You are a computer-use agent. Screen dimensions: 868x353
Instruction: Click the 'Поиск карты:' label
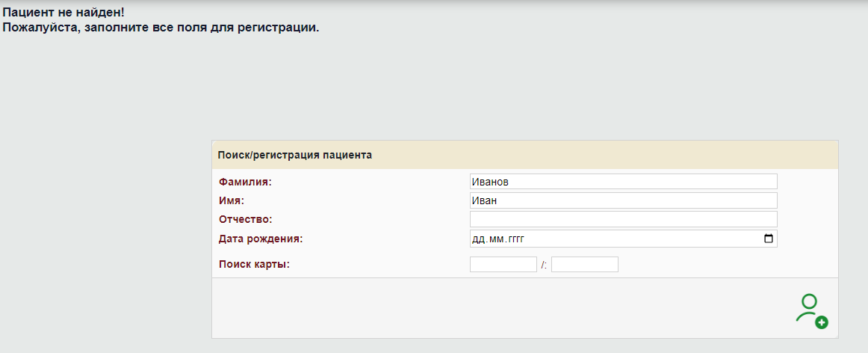(254, 265)
